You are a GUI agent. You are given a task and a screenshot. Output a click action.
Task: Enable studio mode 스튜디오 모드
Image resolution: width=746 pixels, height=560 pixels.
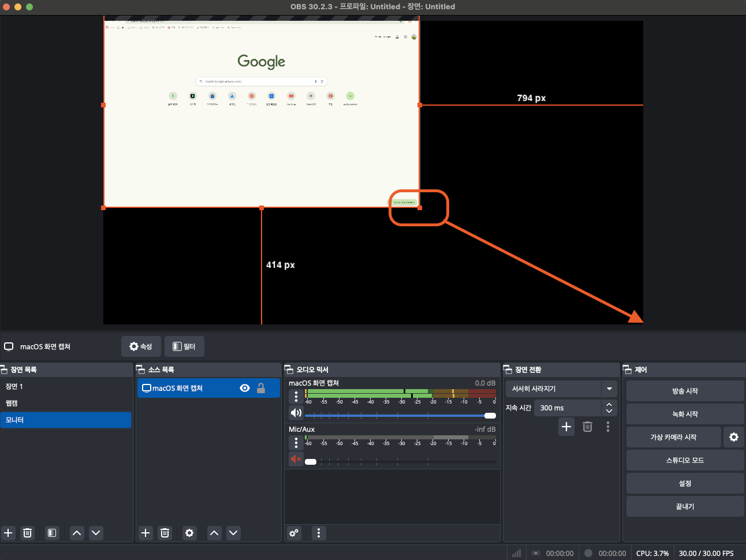tap(685, 460)
